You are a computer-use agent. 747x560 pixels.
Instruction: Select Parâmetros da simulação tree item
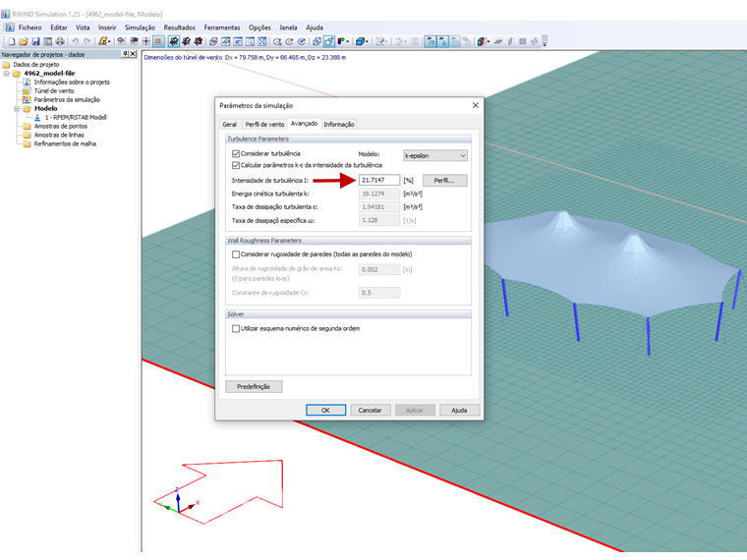pos(67,99)
